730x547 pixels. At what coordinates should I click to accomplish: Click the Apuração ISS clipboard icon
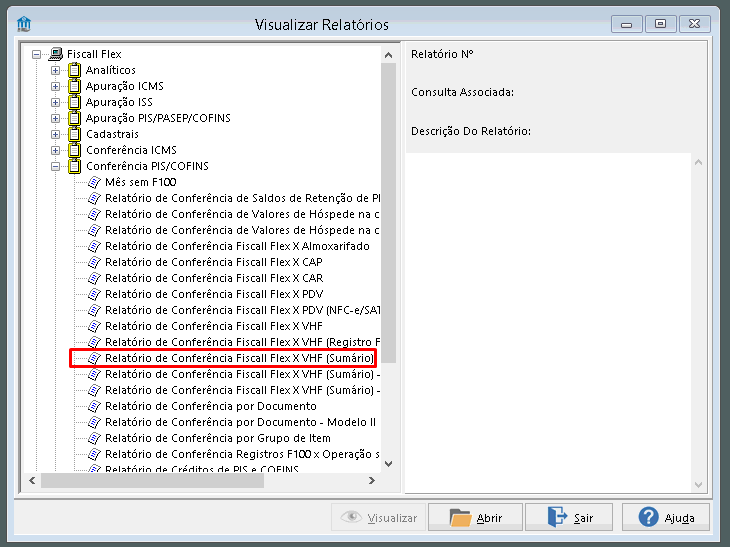(74, 102)
